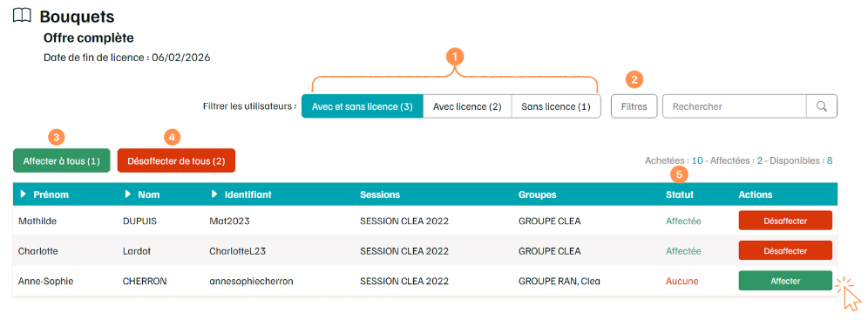The image size is (868, 320).
Task: Sort by Prénom column arrow
Action: pyautogui.click(x=24, y=194)
